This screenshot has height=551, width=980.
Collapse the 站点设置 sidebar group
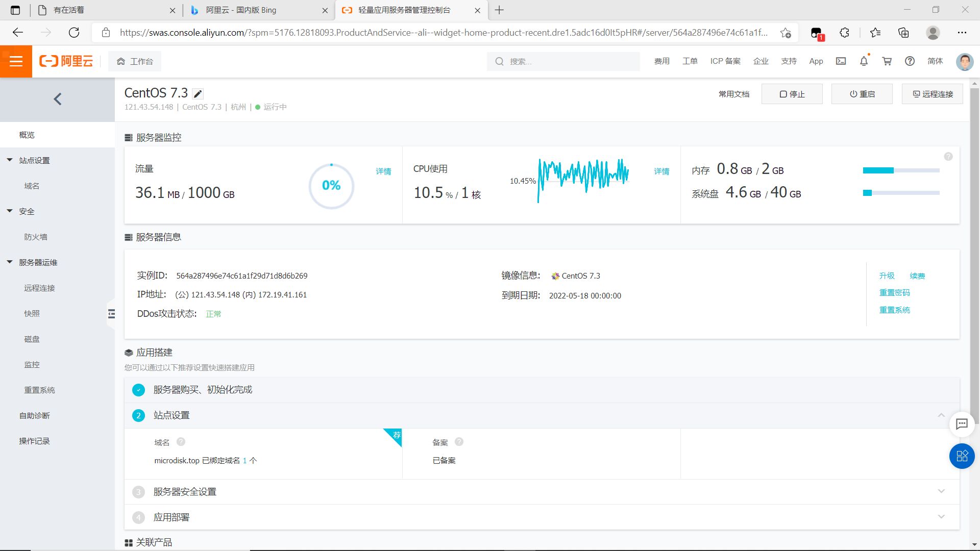coord(10,160)
